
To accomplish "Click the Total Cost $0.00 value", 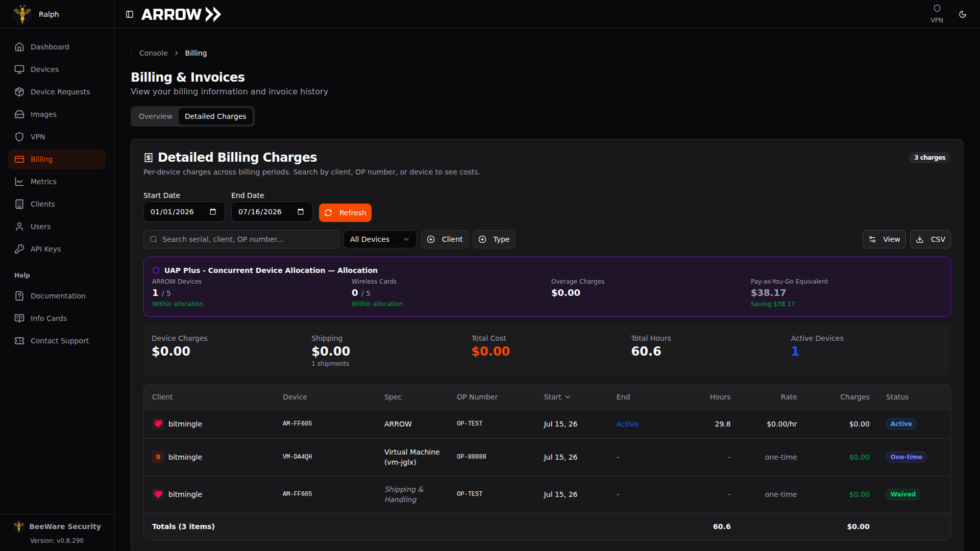I will [x=491, y=352].
